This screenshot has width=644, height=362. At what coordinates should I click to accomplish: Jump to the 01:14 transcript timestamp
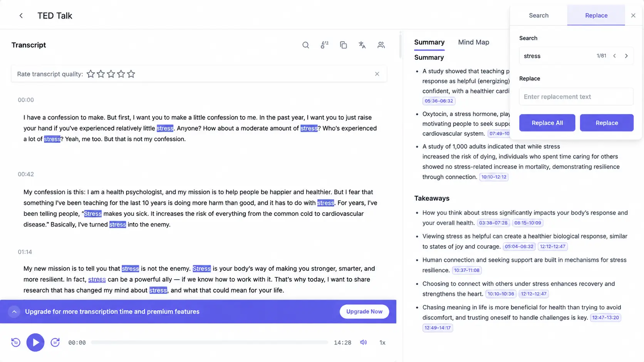tap(25, 252)
